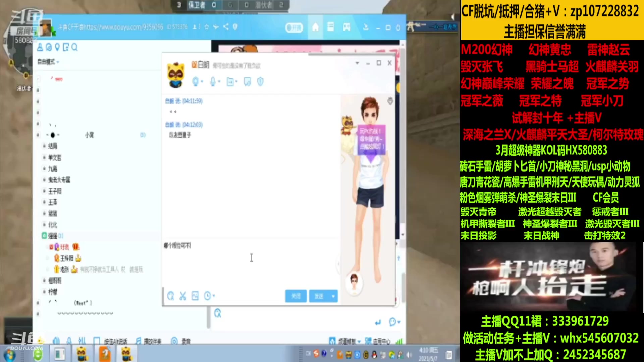Open the emoticon picker in the private chat

(171, 296)
